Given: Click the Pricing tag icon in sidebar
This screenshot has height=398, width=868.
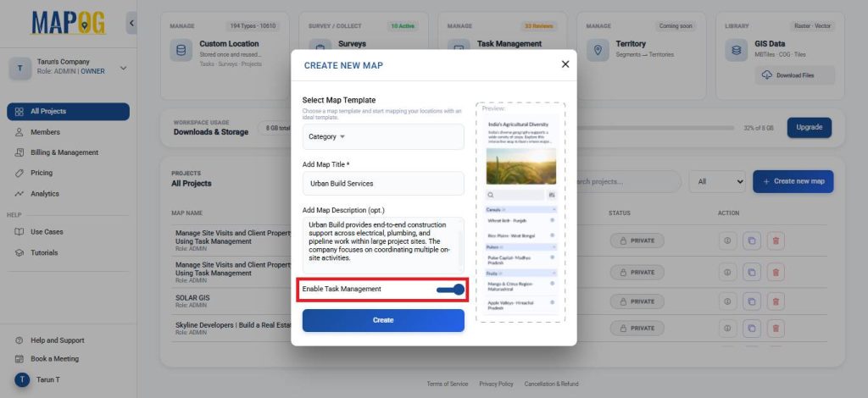Looking at the screenshot, I should tap(19, 173).
